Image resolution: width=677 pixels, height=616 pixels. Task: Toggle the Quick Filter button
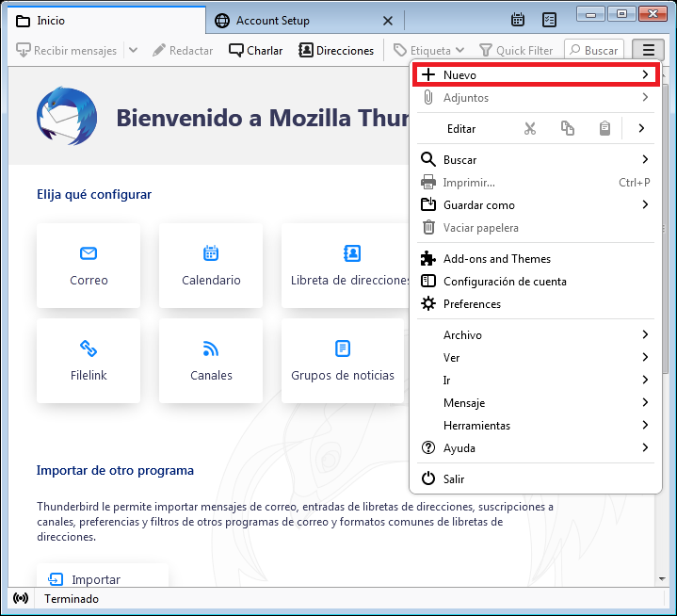pyautogui.click(x=516, y=51)
